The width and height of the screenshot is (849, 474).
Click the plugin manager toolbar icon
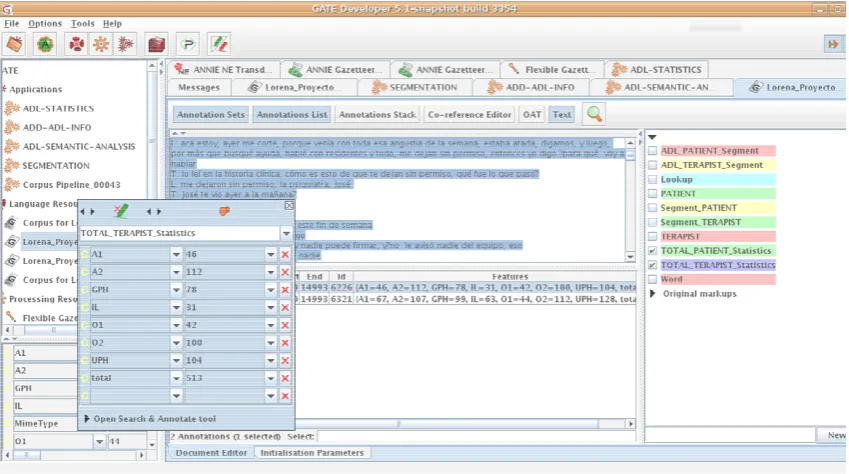(x=188, y=44)
